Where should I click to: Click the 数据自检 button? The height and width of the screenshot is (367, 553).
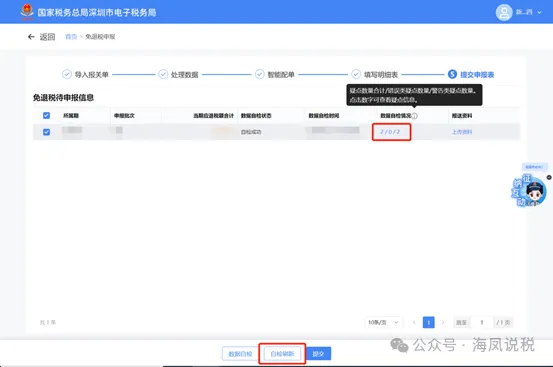click(x=241, y=354)
